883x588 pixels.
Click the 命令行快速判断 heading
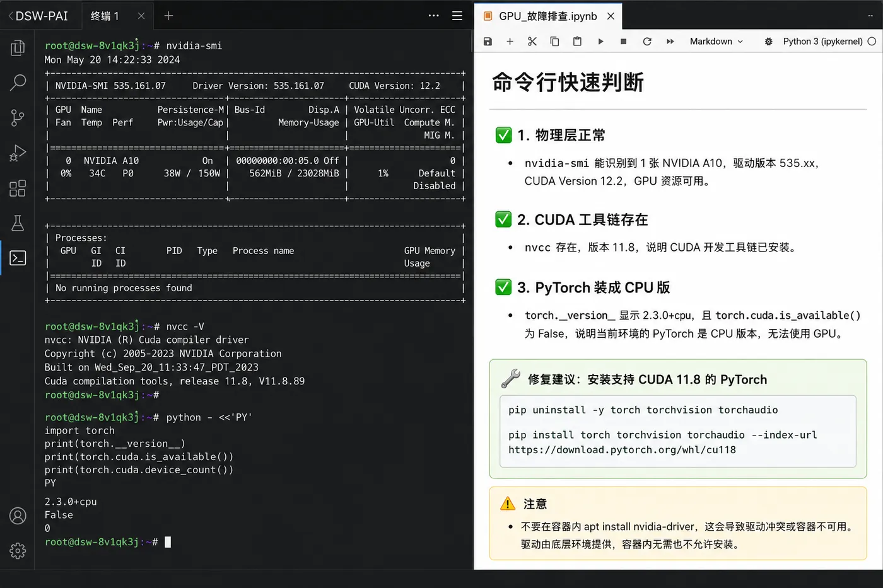tap(568, 83)
